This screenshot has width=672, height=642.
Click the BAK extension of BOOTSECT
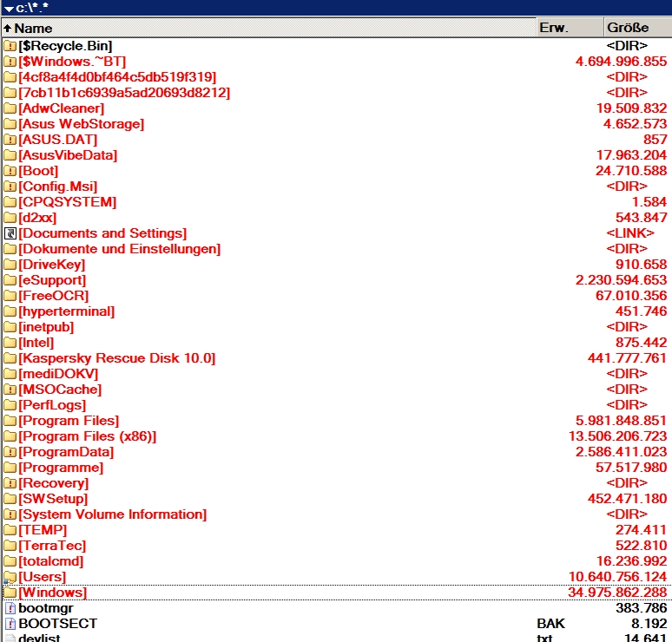tap(550, 624)
